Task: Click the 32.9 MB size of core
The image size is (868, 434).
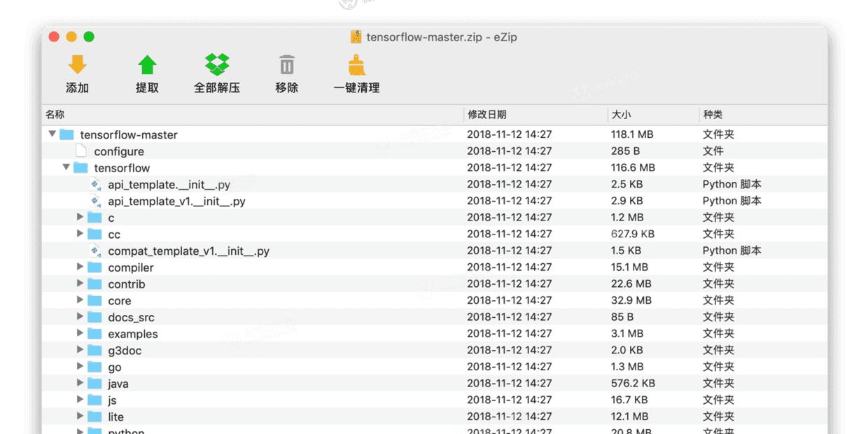Action: (631, 300)
